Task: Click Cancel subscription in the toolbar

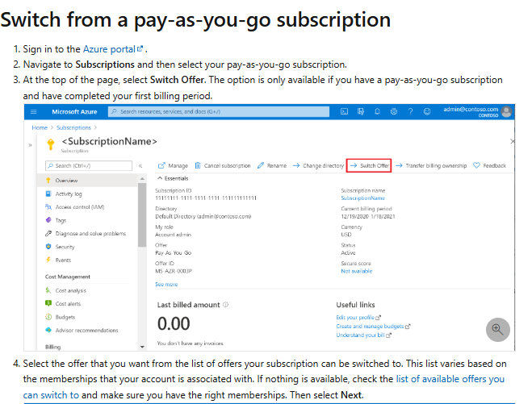Action: coord(223,165)
